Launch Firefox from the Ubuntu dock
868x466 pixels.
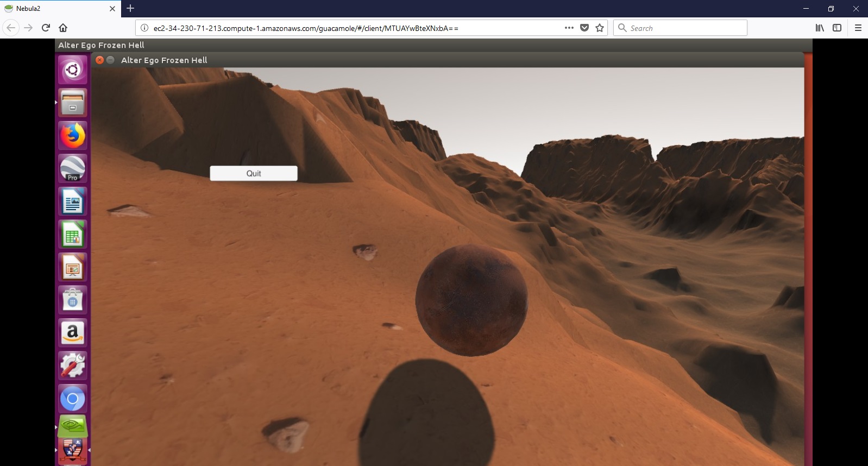(73, 135)
